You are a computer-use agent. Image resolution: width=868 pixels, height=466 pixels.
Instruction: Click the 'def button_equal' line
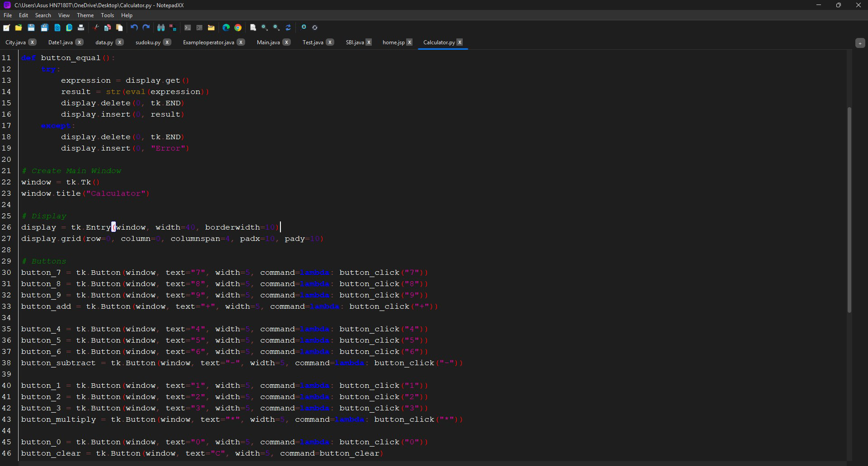coord(68,58)
